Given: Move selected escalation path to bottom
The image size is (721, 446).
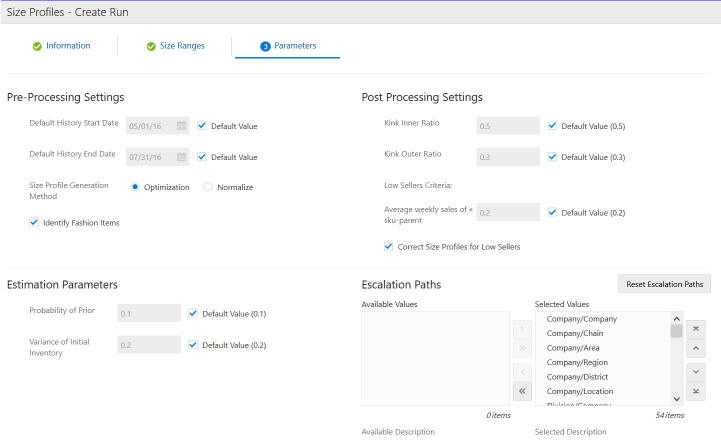Looking at the screenshot, I should pyautogui.click(x=696, y=391).
